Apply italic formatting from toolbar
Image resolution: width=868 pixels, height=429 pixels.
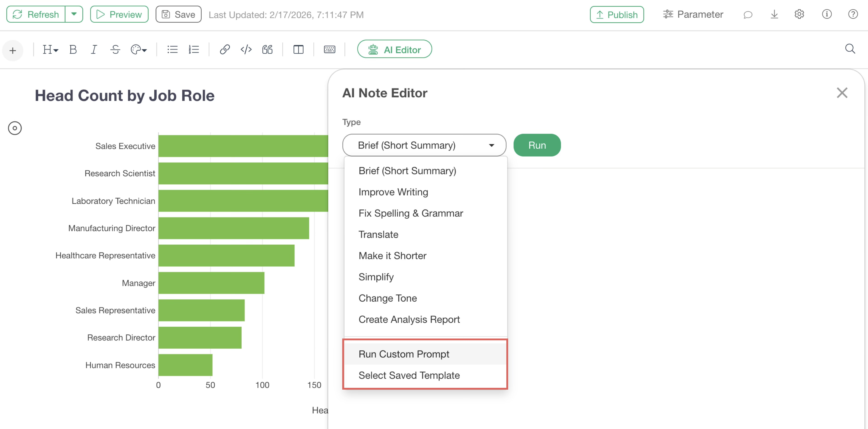pos(94,50)
